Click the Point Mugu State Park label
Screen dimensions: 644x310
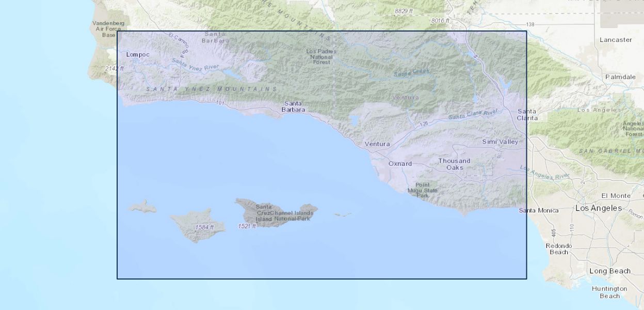click(x=423, y=191)
